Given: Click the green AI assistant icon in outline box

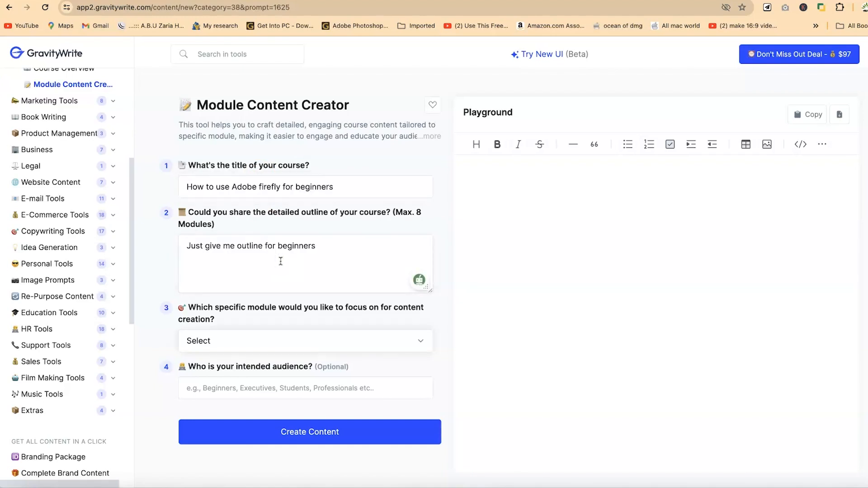Looking at the screenshot, I should (x=419, y=280).
